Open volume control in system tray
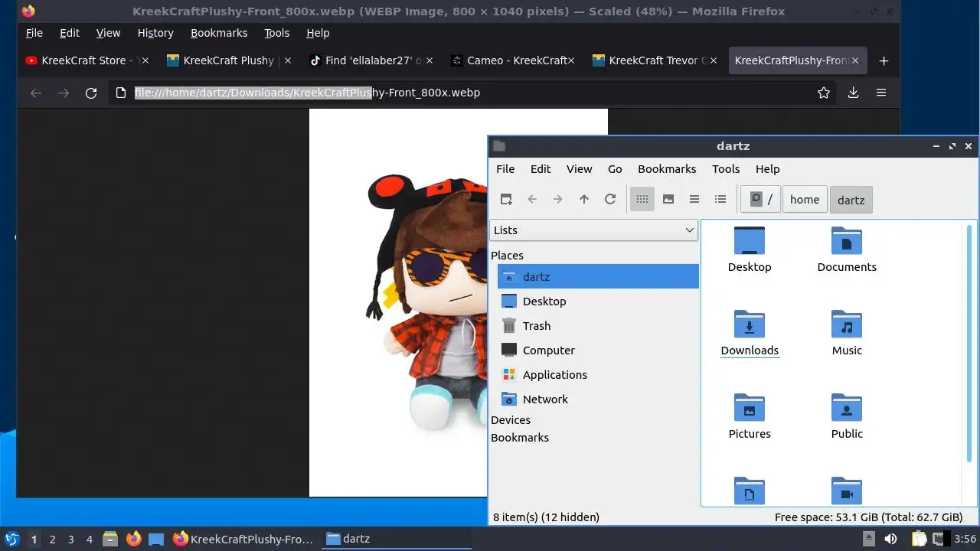Viewport: 980px width, 551px height. click(x=890, y=539)
